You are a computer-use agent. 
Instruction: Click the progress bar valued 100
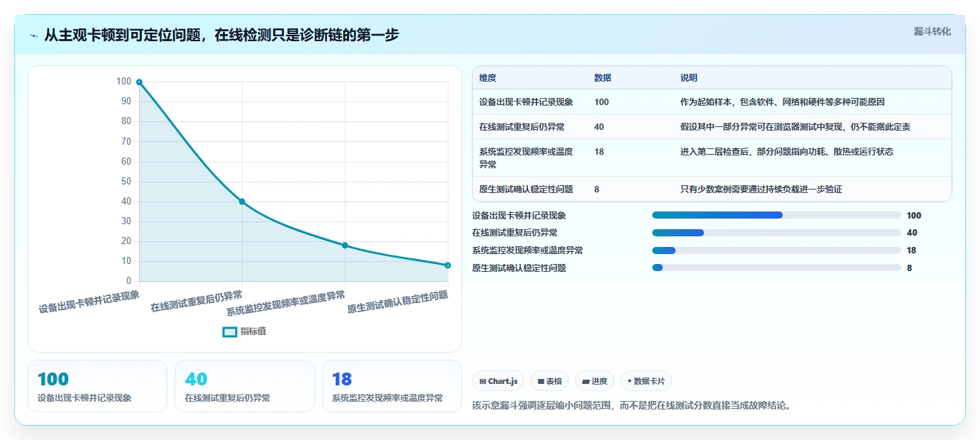[776, 215]
